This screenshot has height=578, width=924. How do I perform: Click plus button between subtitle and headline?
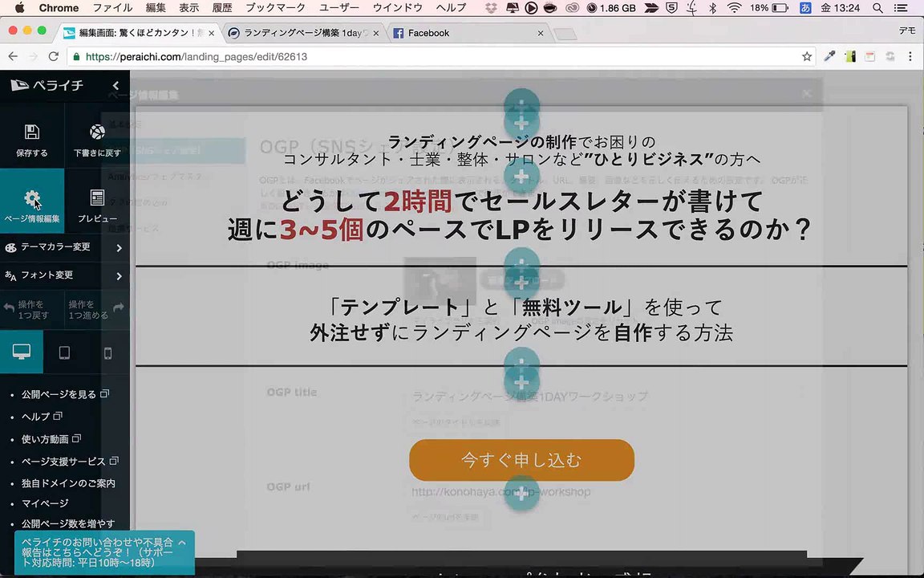(x=521, y=177)
